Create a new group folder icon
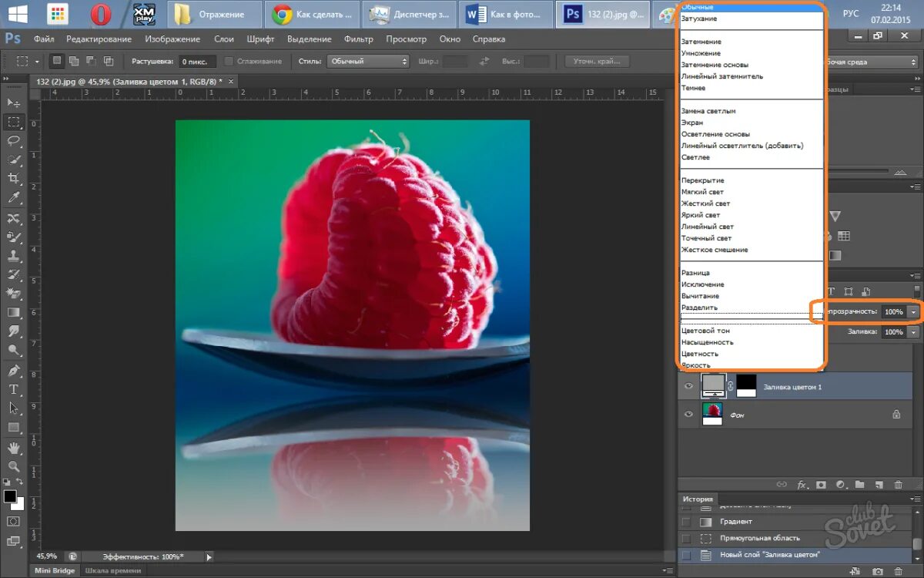The image size is (924, 578). (x=859, y=485)
